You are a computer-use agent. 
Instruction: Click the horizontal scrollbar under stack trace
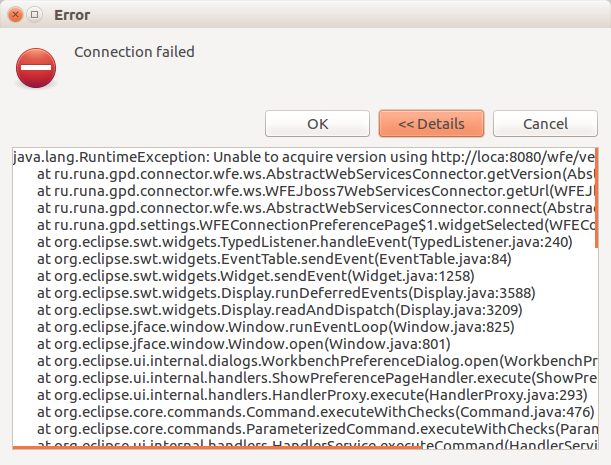click(x=200, y=447)
